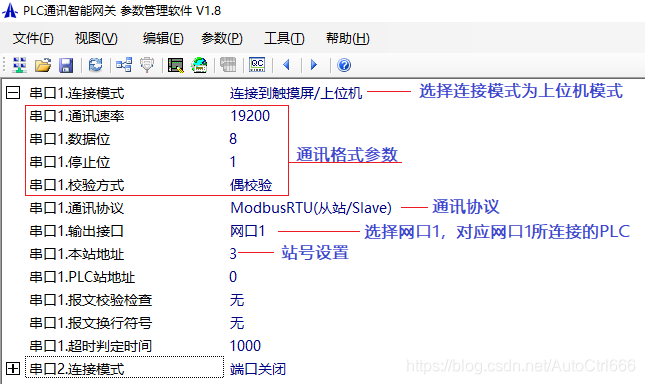Click the application logo in title bar
645x384 pixels.
[x=10, y=11]
